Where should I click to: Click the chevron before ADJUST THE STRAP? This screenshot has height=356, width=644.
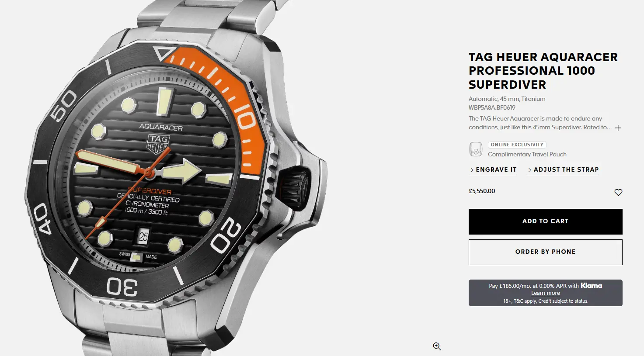529,170
